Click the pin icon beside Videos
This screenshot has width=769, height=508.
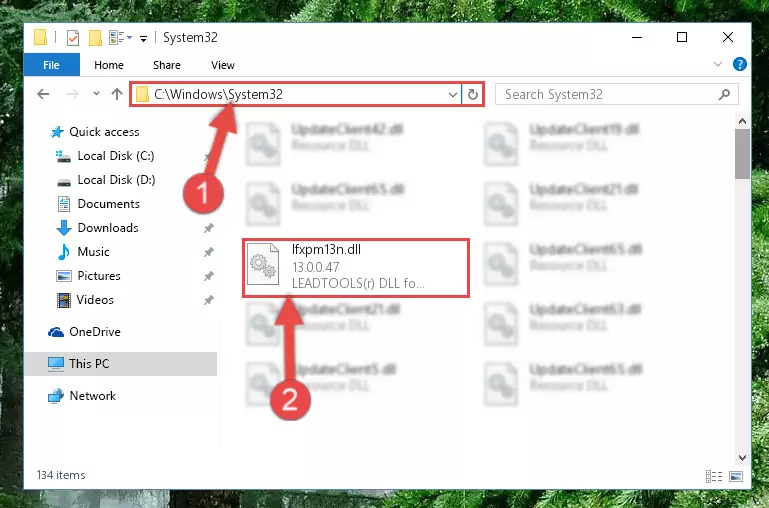(x=208, y=300)
